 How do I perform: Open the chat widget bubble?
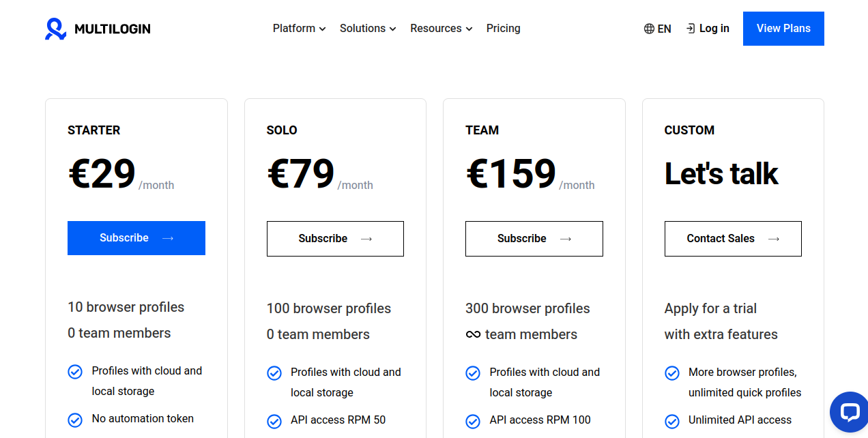849,412
